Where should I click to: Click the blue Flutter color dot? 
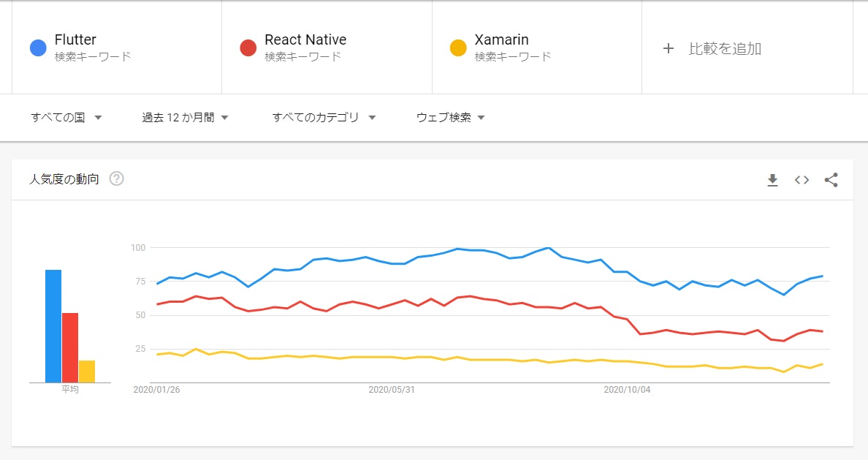point(37,45)
